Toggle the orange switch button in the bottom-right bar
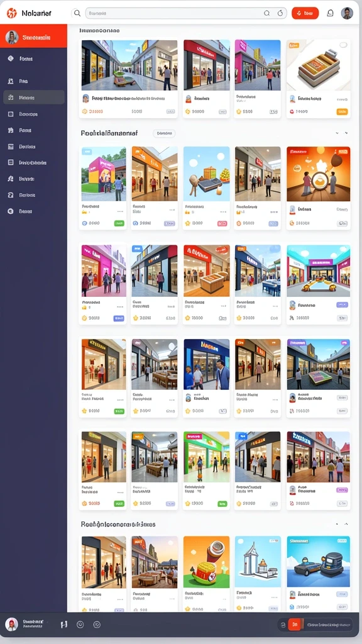This screenshot has width=362, height=644. (294, 625)
